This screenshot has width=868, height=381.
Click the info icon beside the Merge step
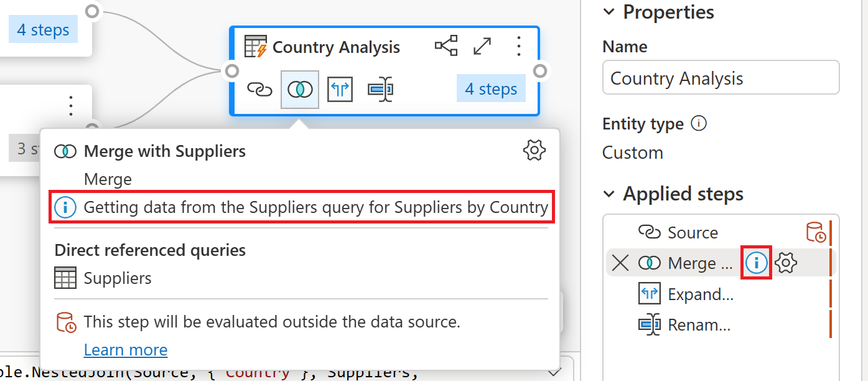[756, 263]
